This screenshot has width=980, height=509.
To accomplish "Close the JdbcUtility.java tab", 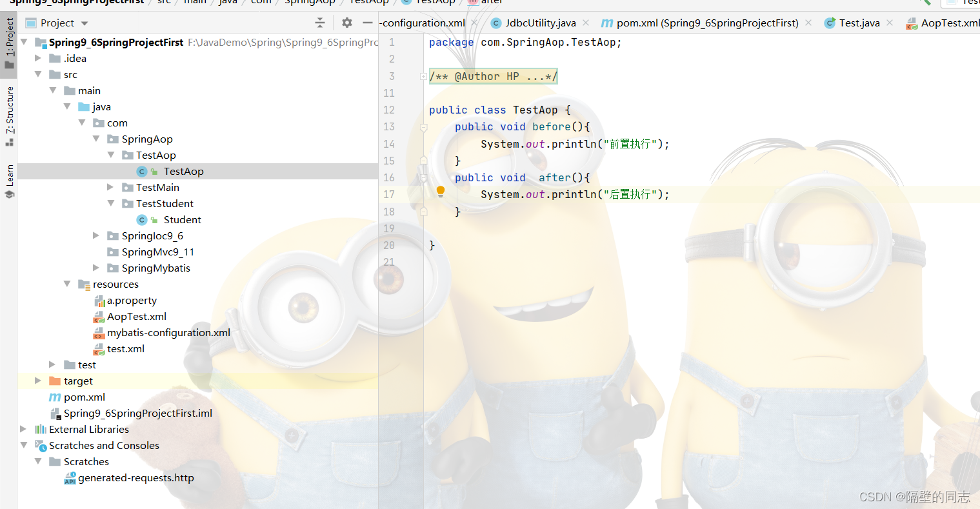I will [x=586, y=23].
